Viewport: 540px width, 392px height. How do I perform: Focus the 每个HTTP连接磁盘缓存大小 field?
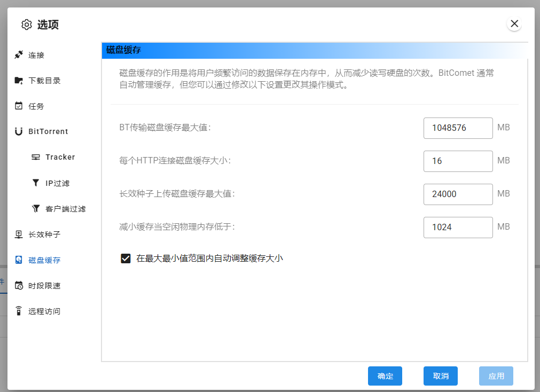(x=458, y=161)
